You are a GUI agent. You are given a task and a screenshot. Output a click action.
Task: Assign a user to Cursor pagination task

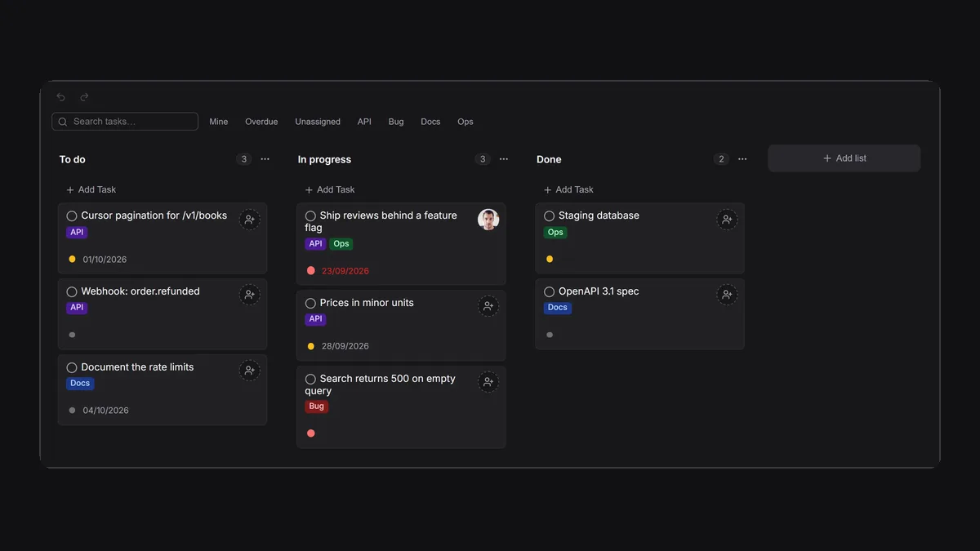(250, 220)
